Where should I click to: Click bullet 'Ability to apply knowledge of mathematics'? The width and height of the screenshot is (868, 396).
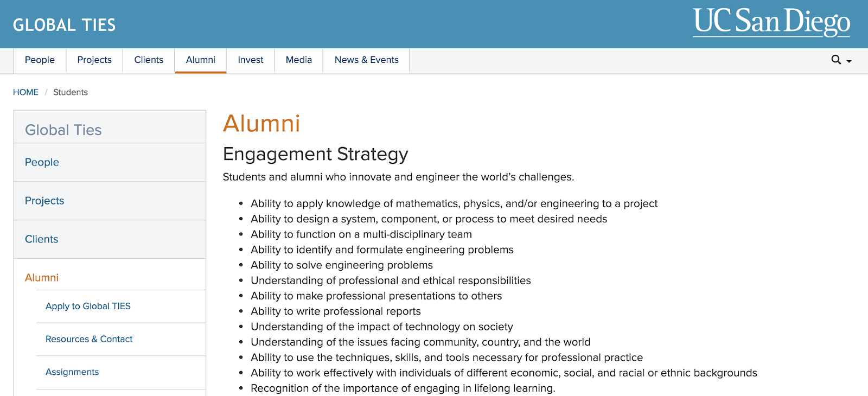(454, 204)
